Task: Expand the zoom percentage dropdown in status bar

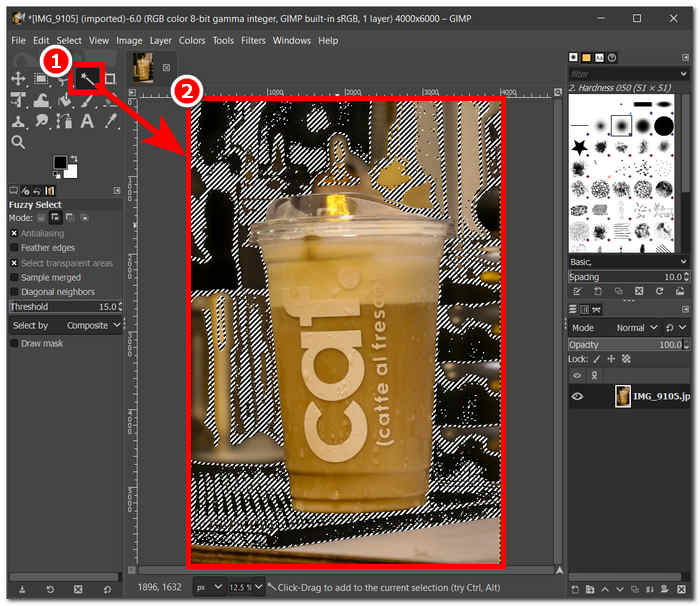Action: pyautogui.click(x=246, y=587)
